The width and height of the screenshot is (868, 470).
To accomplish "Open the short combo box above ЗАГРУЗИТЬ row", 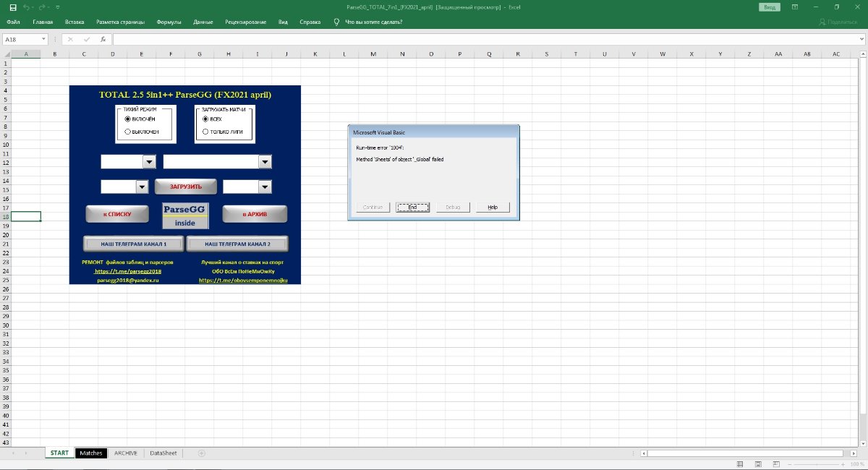I will pos(150,162).
